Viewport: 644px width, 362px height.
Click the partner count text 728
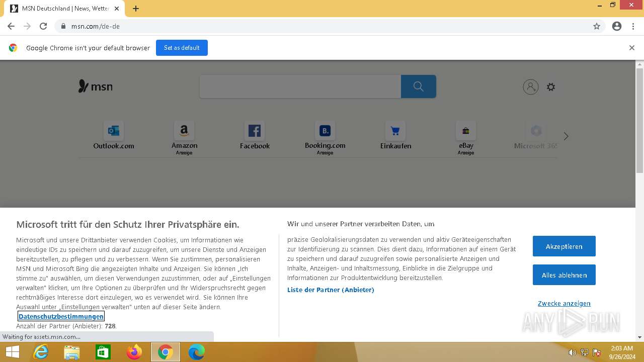coord(110,326)
